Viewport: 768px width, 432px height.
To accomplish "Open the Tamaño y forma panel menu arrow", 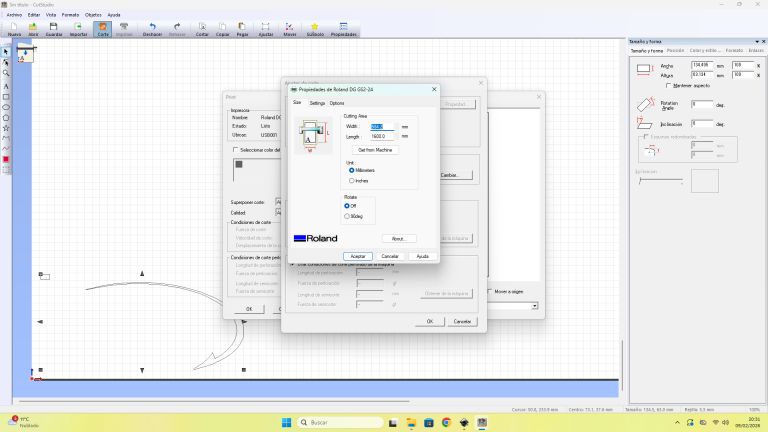I will click(x=757, y=42).
